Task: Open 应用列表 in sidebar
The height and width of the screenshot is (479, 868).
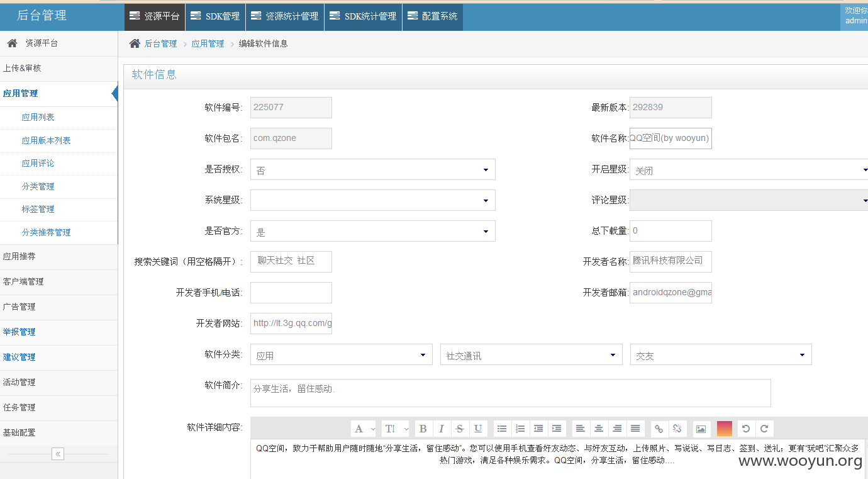Action: tap(38, 117)
